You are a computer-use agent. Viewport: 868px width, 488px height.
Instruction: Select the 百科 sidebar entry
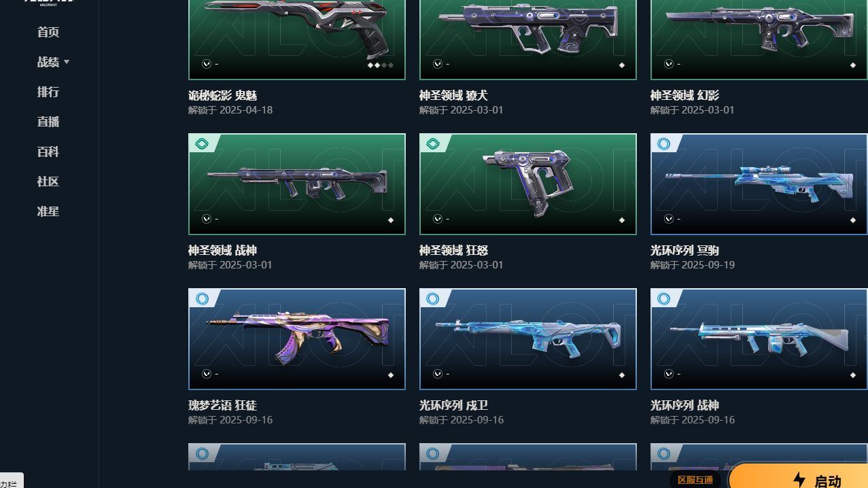48,152
